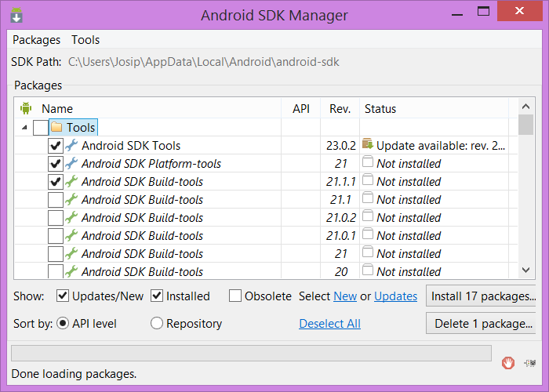549x392 pixels.
Task: Uncheck Android SDK Tools checkbox
Action: click(x=56, y=146)
